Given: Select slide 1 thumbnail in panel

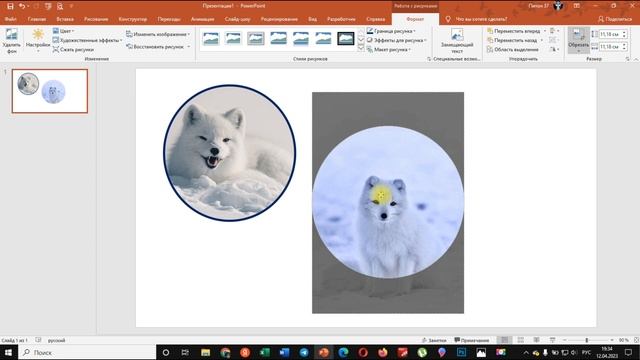Looking at the screenshot, I should (50, 91).
